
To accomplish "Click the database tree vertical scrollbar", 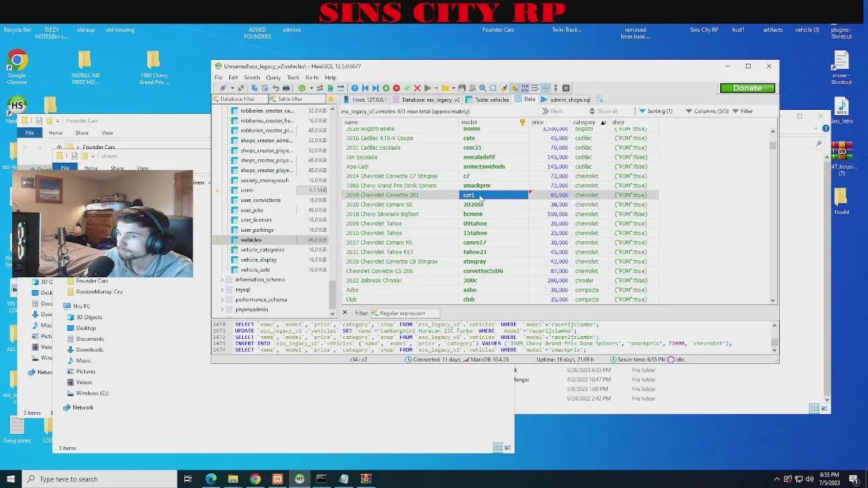I will point(332,210).
